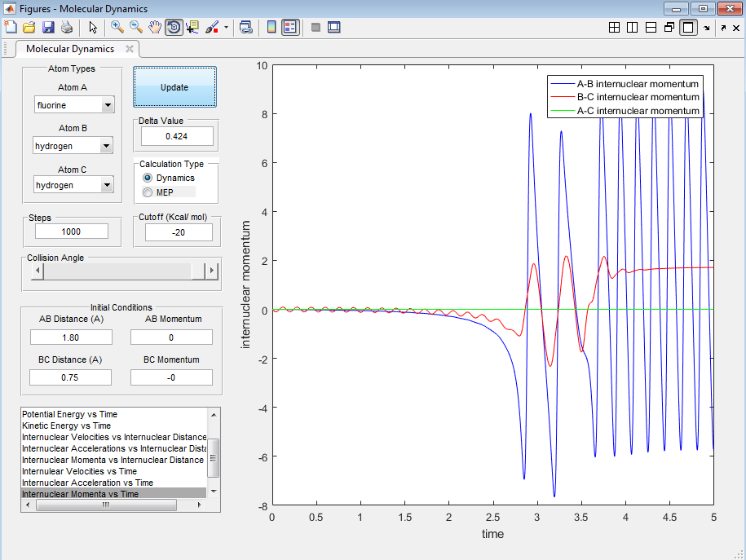Open the Atom A dropdown
The image size is (746, 560).
(x=107, y=105)
